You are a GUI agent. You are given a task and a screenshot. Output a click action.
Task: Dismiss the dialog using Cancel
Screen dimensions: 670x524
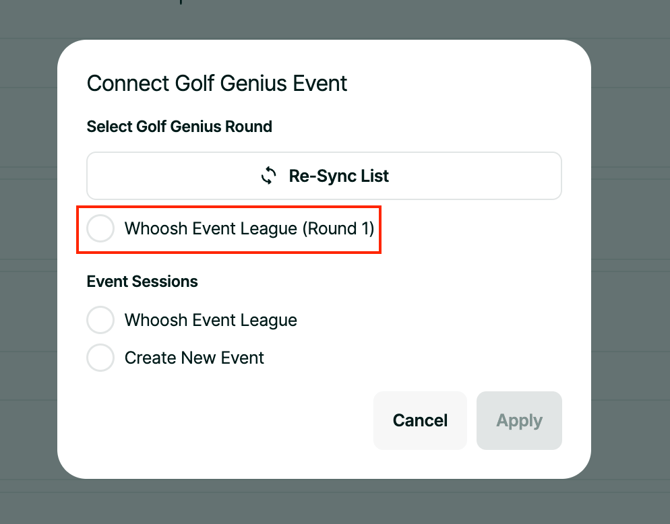pos(420,420)
